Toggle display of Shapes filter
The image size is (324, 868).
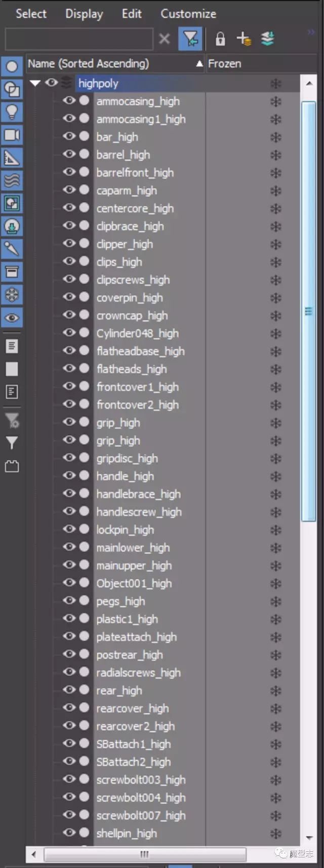click(12, 89)
